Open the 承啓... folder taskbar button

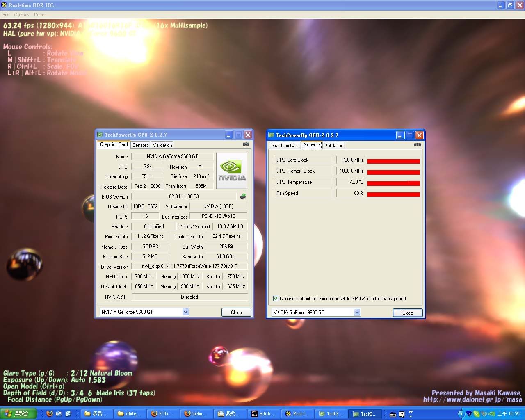click(x=97, y=414)
